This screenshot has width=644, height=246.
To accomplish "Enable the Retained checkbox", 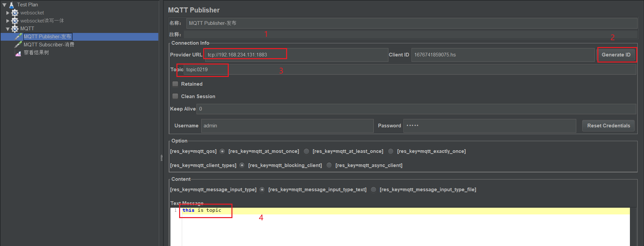I will click(175, 84).
